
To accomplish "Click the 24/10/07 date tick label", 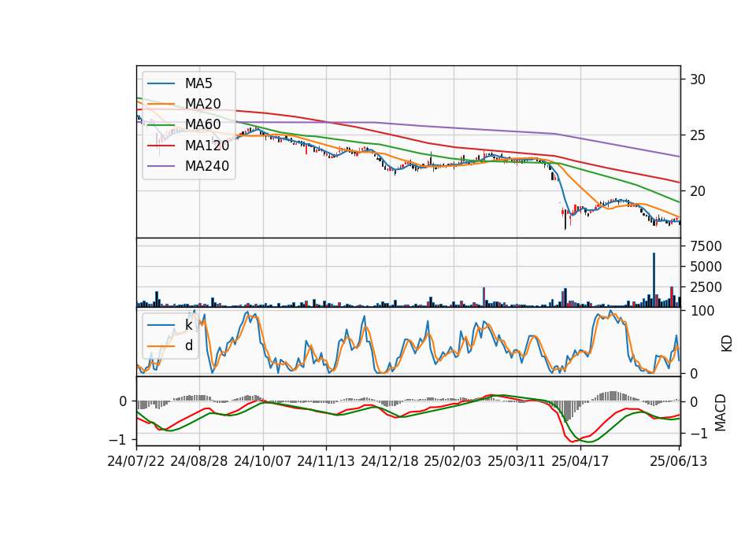I will 263,461.
